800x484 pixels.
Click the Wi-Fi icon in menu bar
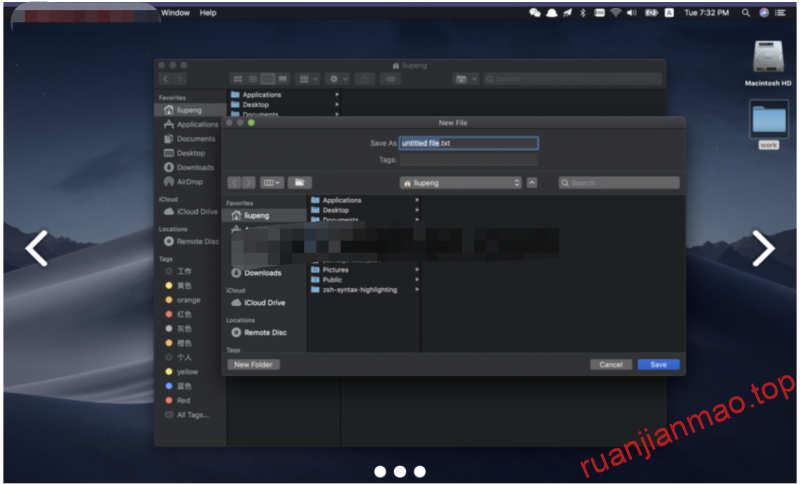[x=615, y=13]
